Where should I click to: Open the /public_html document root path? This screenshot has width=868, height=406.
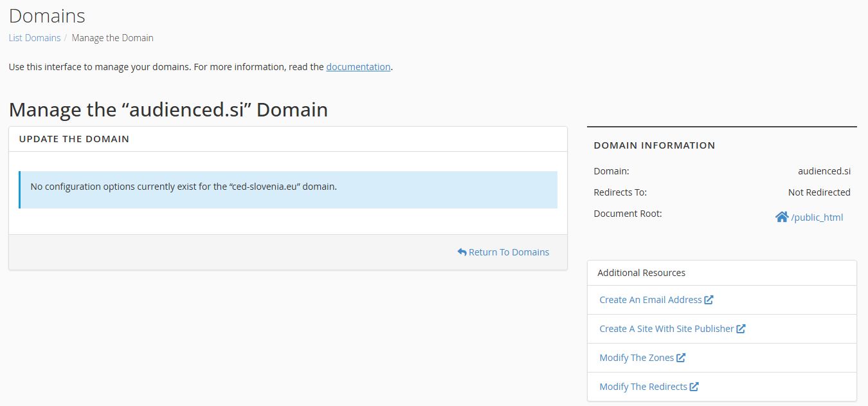pyautogui.click(x=817, y=217)
